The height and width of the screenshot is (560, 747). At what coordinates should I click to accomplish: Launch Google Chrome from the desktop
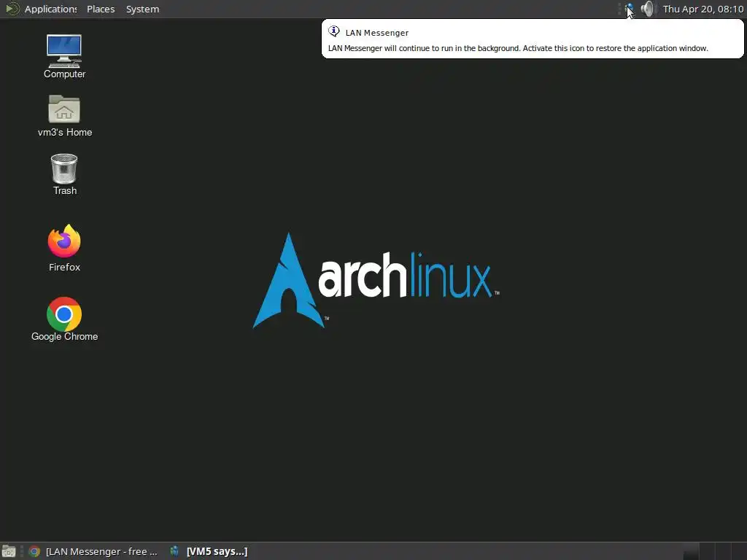(x=64, y=319)
